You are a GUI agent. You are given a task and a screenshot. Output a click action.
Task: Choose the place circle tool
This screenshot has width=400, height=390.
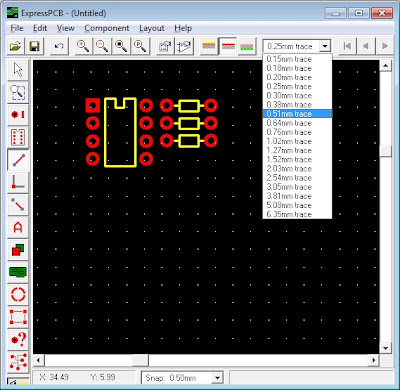(x=18, y=295)
